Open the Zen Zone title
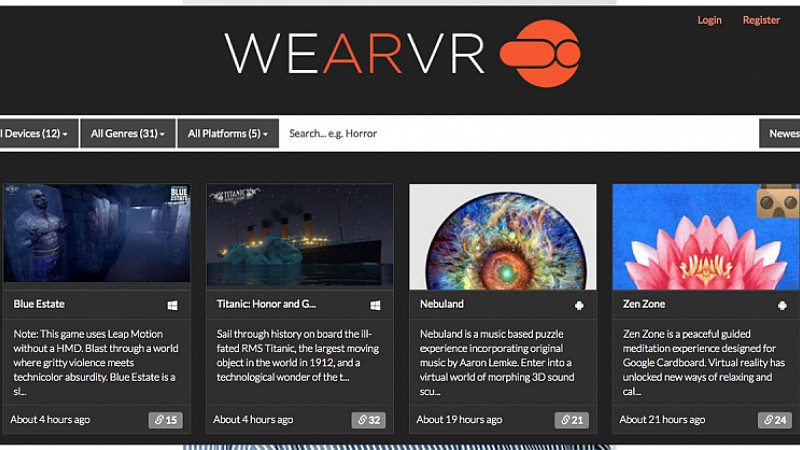The height and width of the screenshot is (450, 800). 644,304
